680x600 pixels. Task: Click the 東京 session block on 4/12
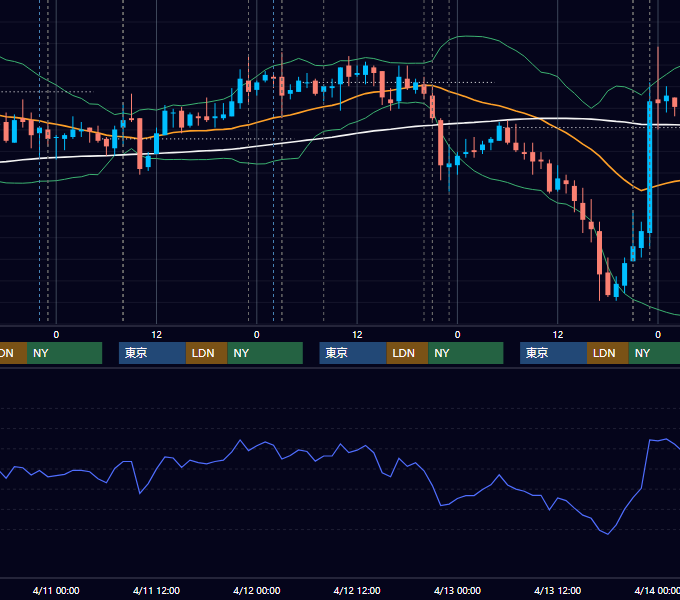click(353, 353)
